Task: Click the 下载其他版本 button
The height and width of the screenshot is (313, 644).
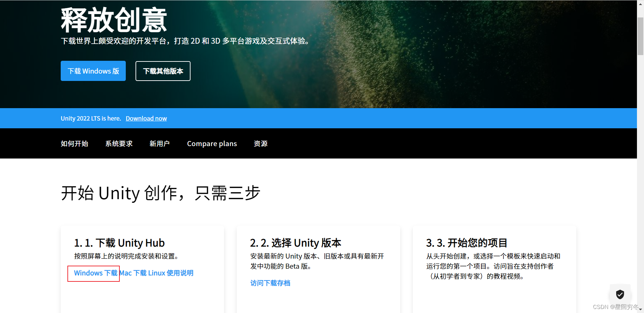Action: tap(163, 71)
